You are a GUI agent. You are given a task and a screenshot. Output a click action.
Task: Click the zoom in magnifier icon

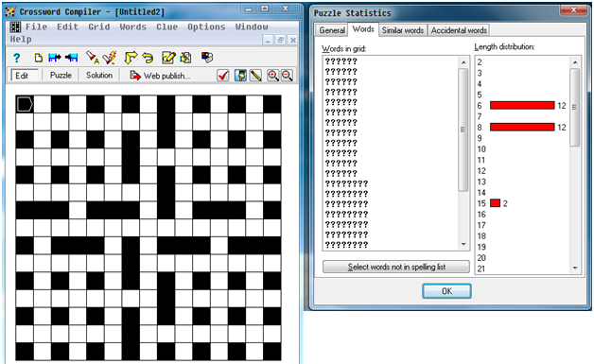[x=272, y=76]
